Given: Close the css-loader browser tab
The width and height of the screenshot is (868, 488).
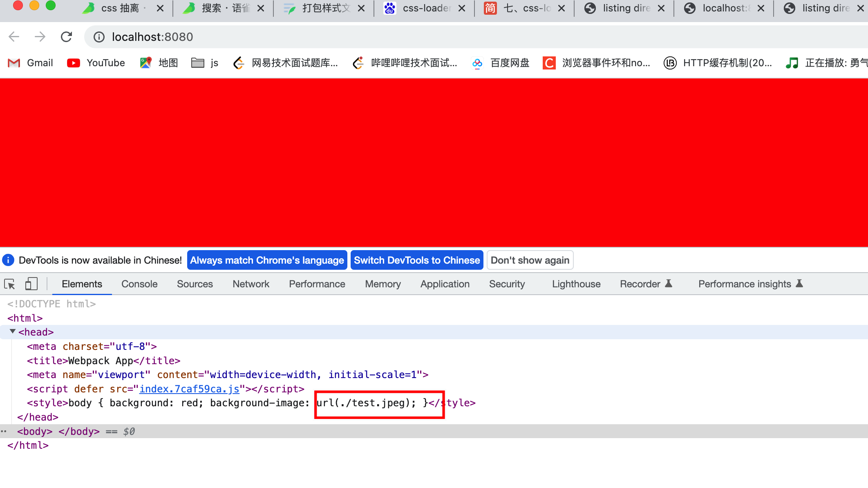Looking at the screenshot, I should (x=462, y=8).
